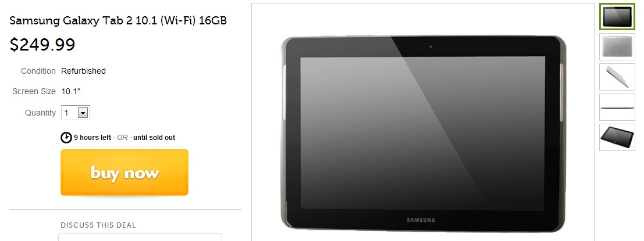Select the Quantity box showing 1
644x241 pixels.
pyautogui.click(x=76, y=113)
